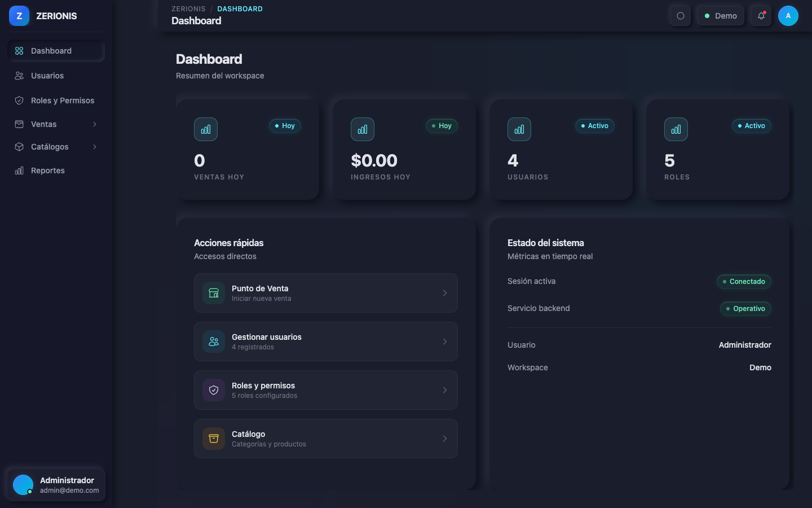Click the shield icon beside Roles y Permisos
Screen dimensions: 812x508
coord(19,100)
